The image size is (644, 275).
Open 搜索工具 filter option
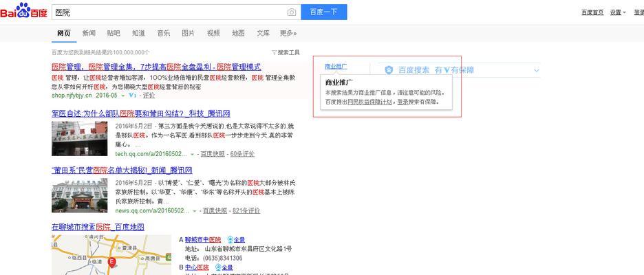(x=286, y=52)
